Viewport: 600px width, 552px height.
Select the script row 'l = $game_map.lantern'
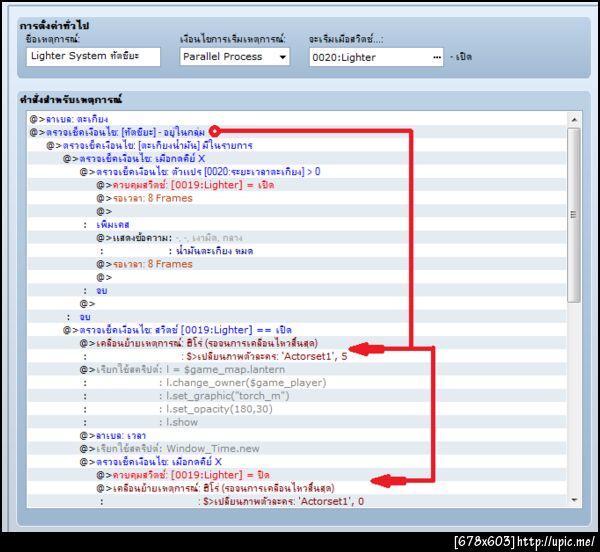click(x=297, y=370)
